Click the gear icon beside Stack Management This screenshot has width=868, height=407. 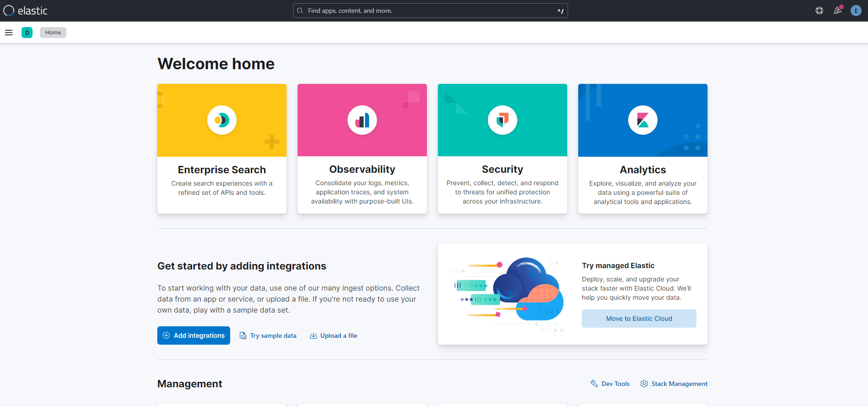click(x=644, y=384)
